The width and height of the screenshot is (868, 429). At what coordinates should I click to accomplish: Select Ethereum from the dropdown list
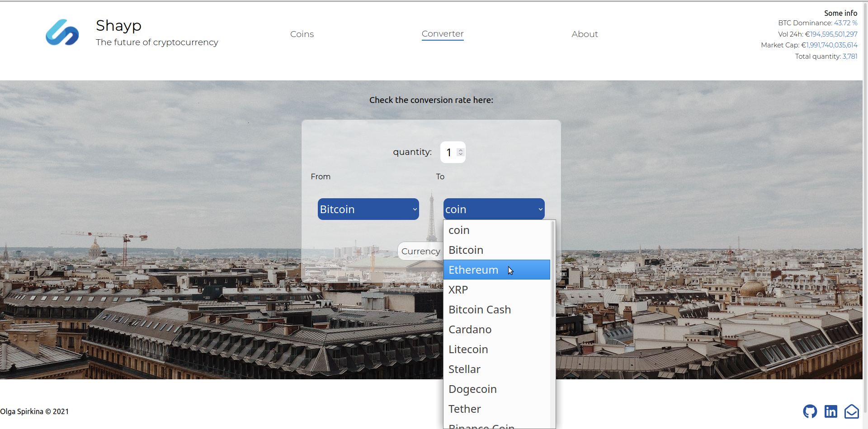pyautogui.click(x=473, y=270)
